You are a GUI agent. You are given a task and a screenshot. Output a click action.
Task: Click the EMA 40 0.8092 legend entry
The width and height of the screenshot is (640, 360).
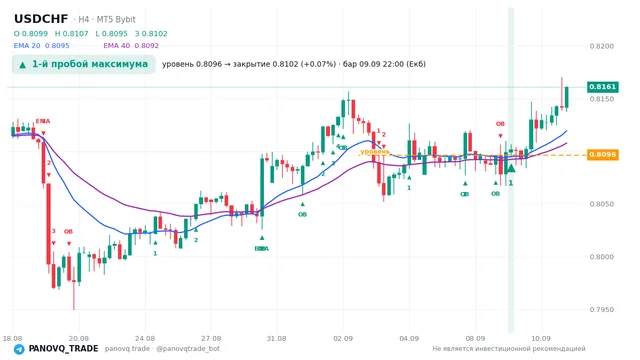pyautogui.click(x=131, y=46)
